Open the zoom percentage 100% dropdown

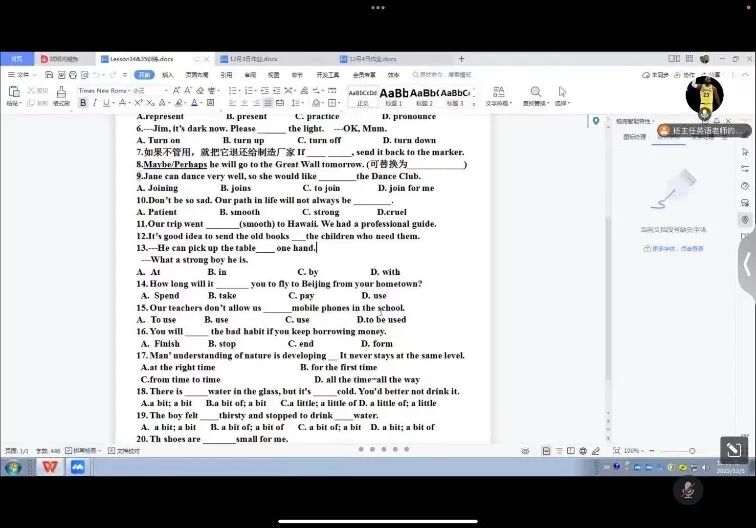[x=634, y=451]
